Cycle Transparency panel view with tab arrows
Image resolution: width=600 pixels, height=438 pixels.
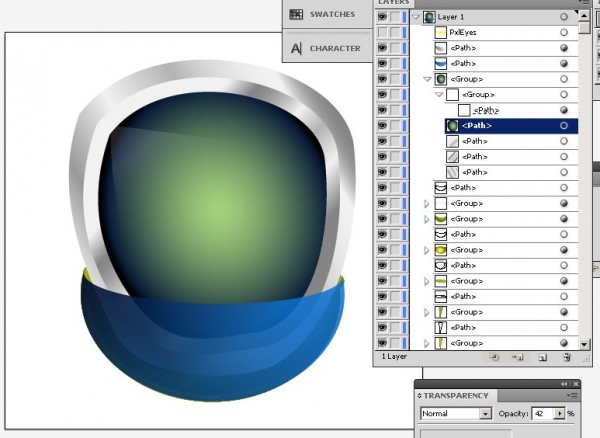point(419,396)
